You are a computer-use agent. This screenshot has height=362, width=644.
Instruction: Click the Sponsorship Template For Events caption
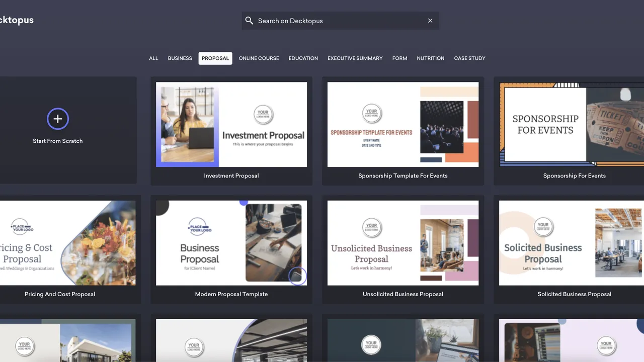click(403, 175)
